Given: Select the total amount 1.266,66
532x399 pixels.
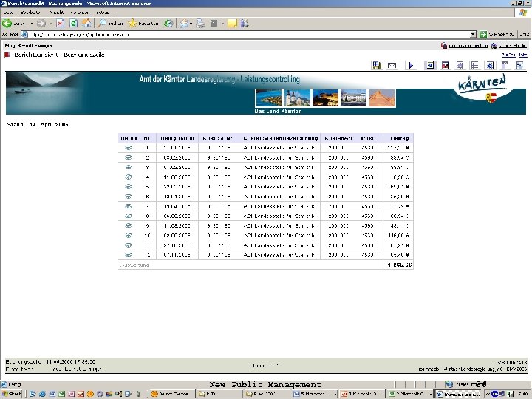Looking at the screenshot, I should click(400, 265).
